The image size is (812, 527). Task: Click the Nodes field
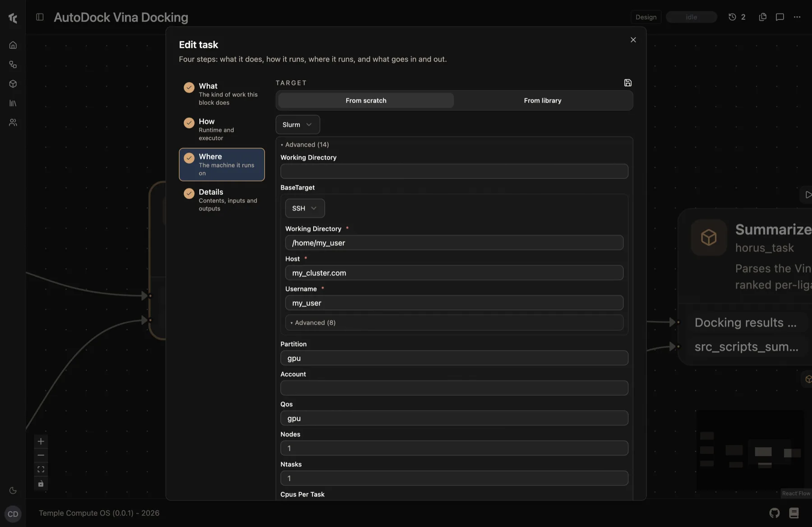click(454, 448)
